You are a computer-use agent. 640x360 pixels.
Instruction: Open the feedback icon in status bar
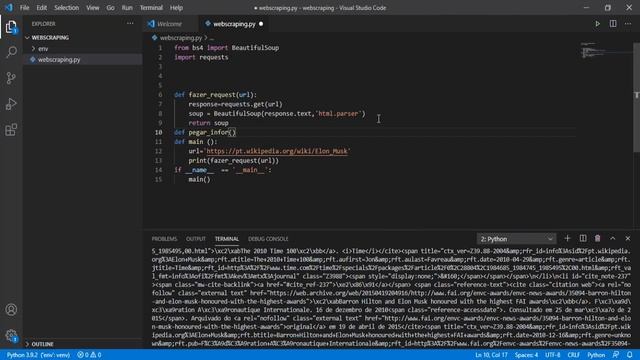click(616, 355)
